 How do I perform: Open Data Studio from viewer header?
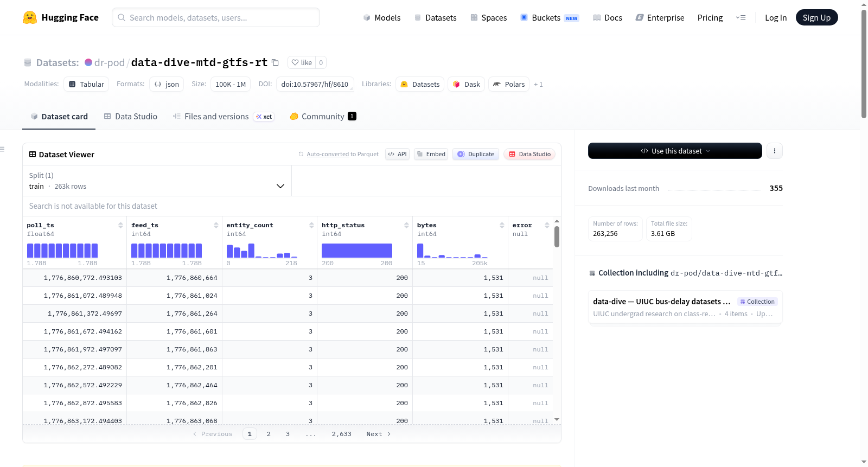point(529,154)
